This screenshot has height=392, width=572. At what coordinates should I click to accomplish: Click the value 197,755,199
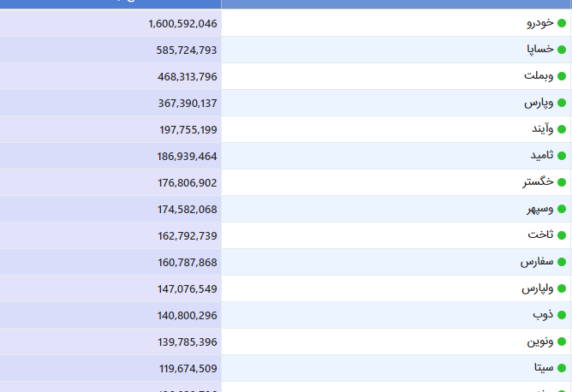point(188,130)
